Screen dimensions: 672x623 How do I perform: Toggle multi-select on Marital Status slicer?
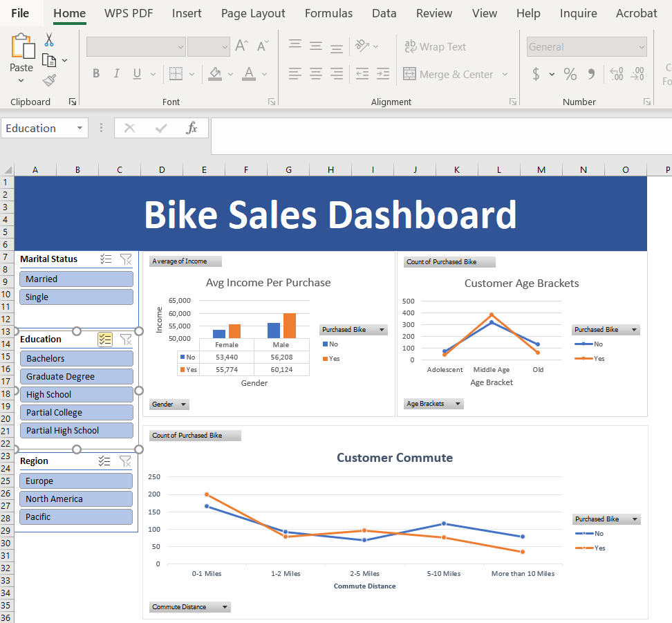pos(106,259)
